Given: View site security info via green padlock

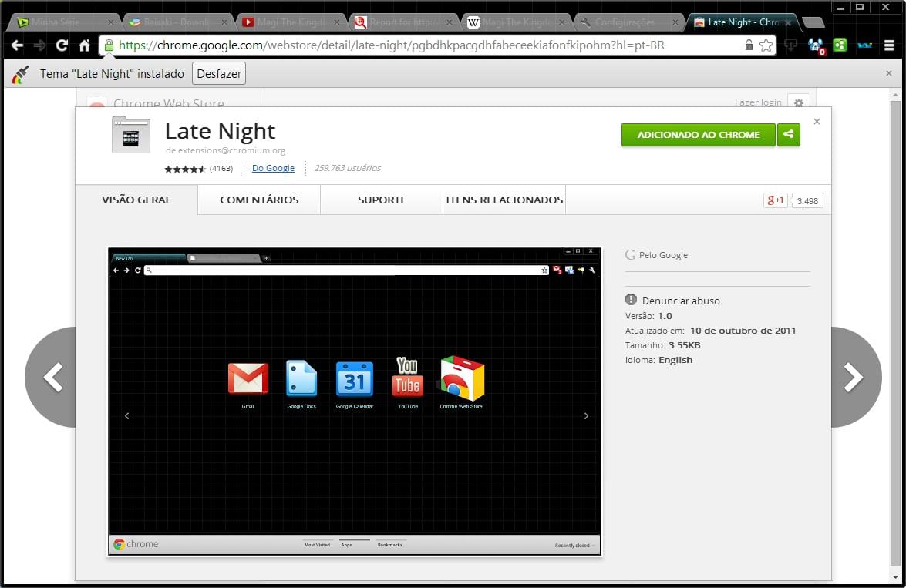Looking at the screenshot, I should pos(109,45).
